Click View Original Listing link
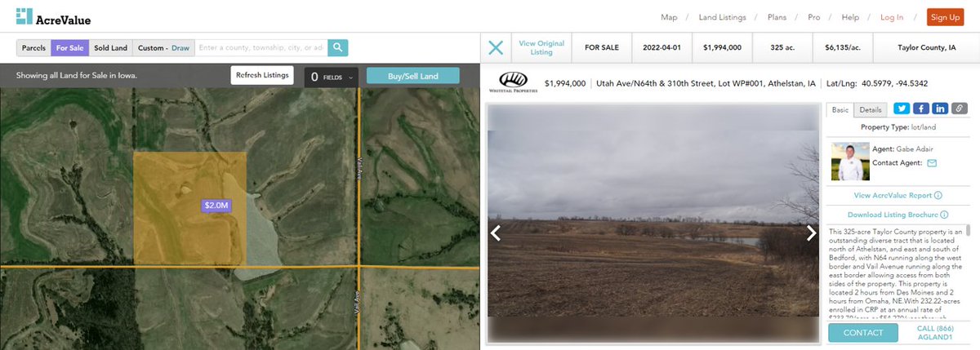 click(x=541, y=47)
